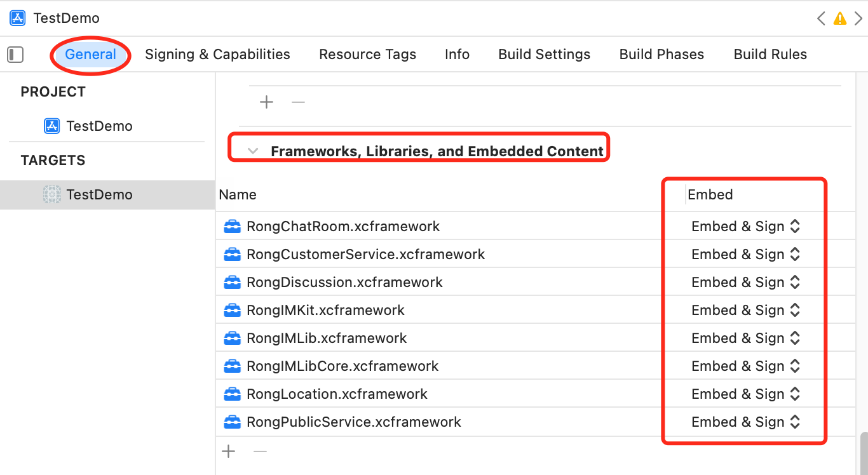Viewport: 868px width, 475px height.
Task: Toggle the project navigator sidebar icon
Action: point(15,55)
